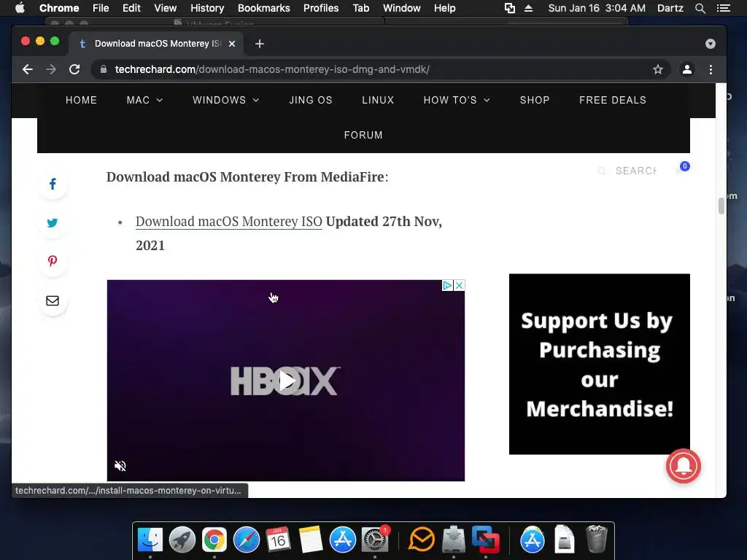Click the page vertical scrollbar thumb
This screenshot has height=560, width=747.
tap(721, 206)
